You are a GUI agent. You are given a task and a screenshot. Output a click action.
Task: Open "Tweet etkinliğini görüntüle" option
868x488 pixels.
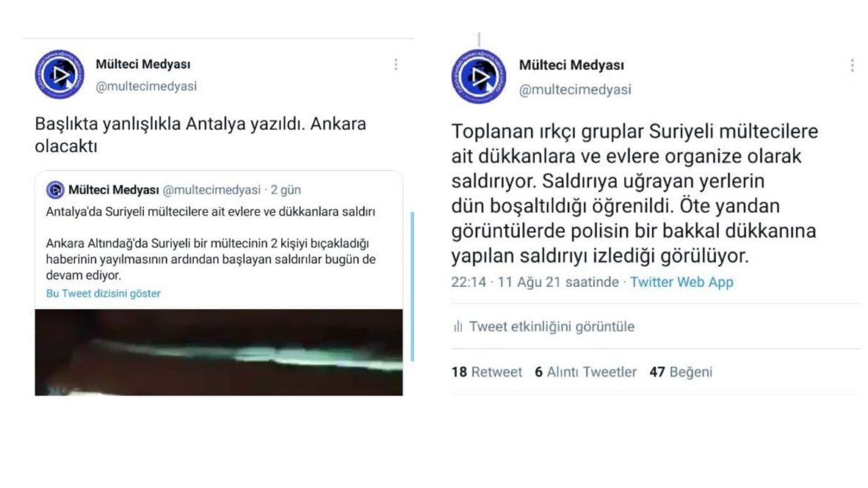coord(552,326)
